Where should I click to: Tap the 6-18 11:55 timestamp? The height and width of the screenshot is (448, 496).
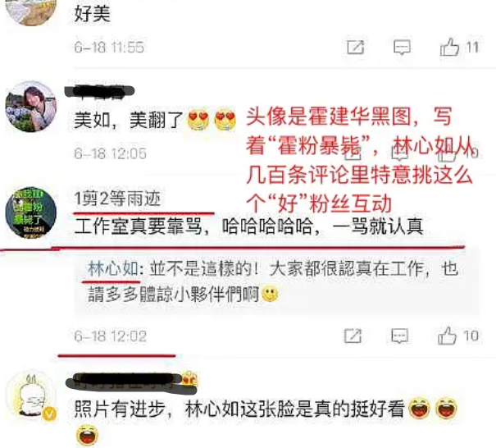109,47
